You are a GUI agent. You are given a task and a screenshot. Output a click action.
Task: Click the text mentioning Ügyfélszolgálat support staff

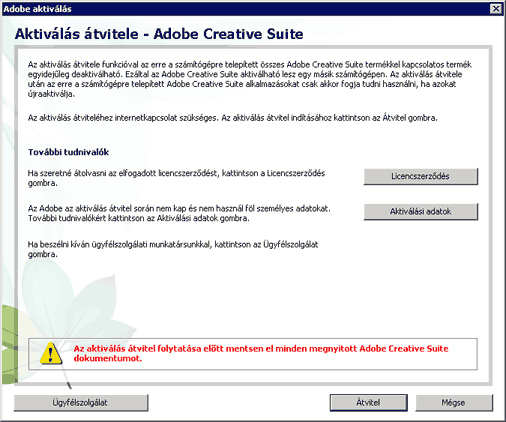[x=173, y=249]
